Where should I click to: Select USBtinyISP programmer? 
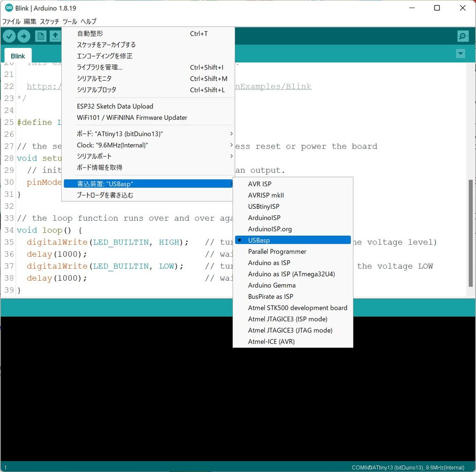[x=293, y=206]
